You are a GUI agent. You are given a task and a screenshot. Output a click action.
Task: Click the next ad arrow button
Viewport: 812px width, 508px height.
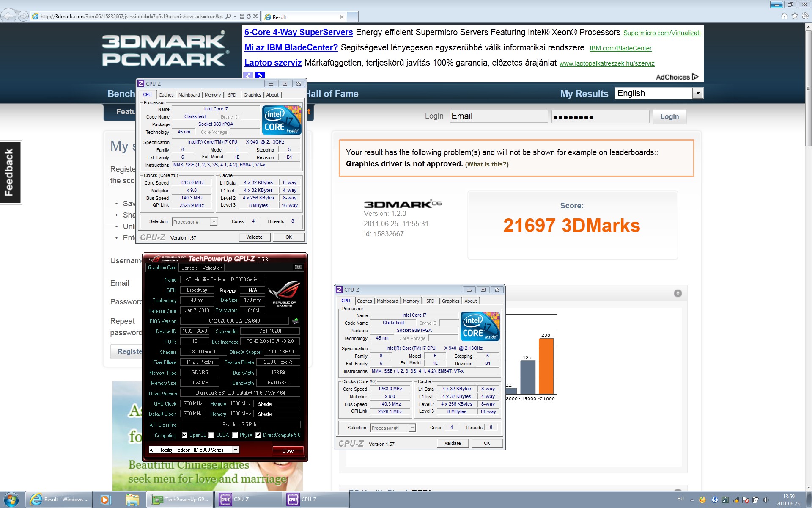pyautogui.click(x=260, y=76)
